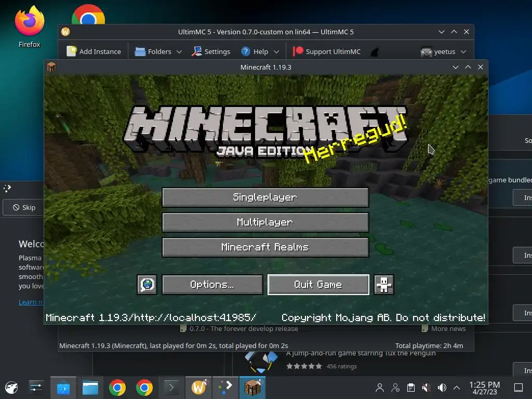Screen dimensions: 532x399
Task: Expand the yeetus account dropdown
Action: pos(443,51)
